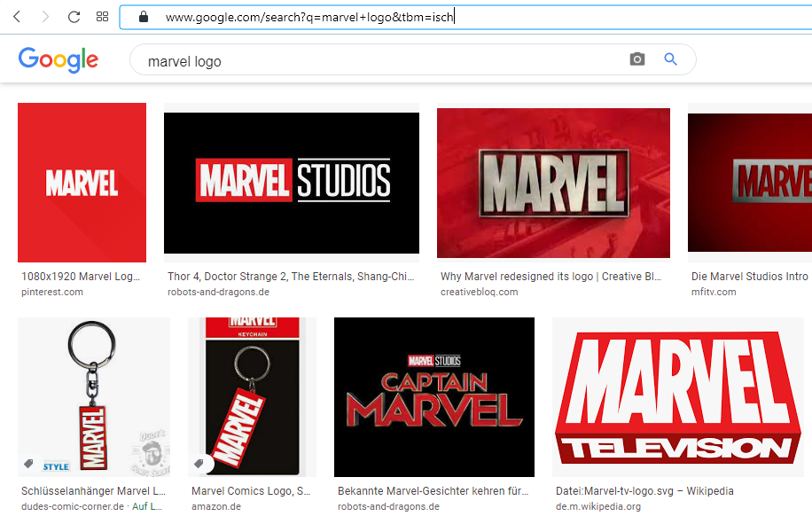Click product tag on Amazon keychain image
812x532 pixels.
tap(199, 463)
